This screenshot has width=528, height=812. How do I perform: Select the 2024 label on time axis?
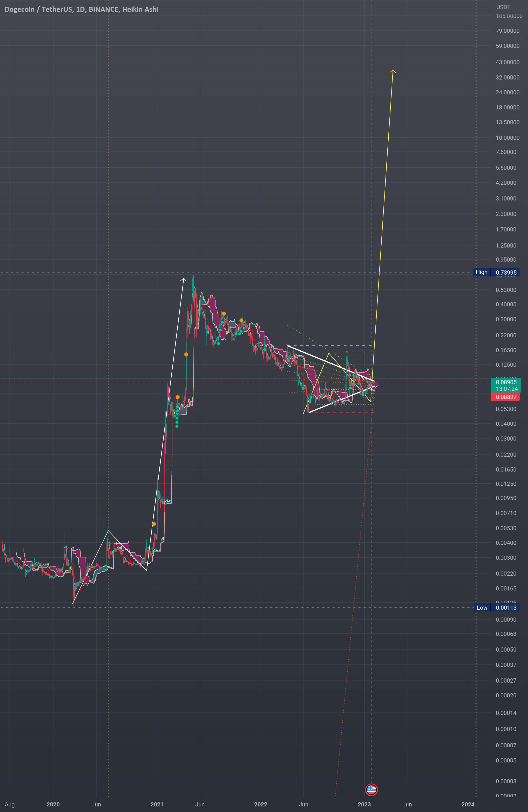coord(468,805)
